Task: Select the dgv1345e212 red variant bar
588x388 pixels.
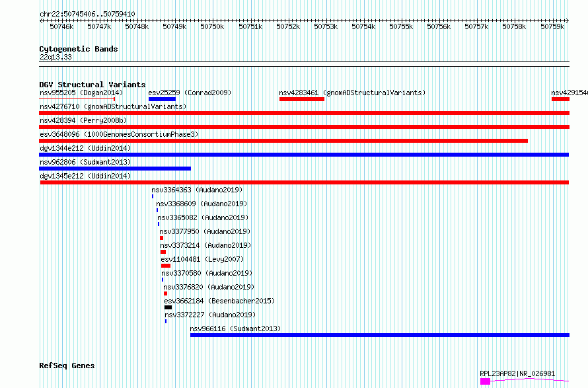Action: (305, 182)
